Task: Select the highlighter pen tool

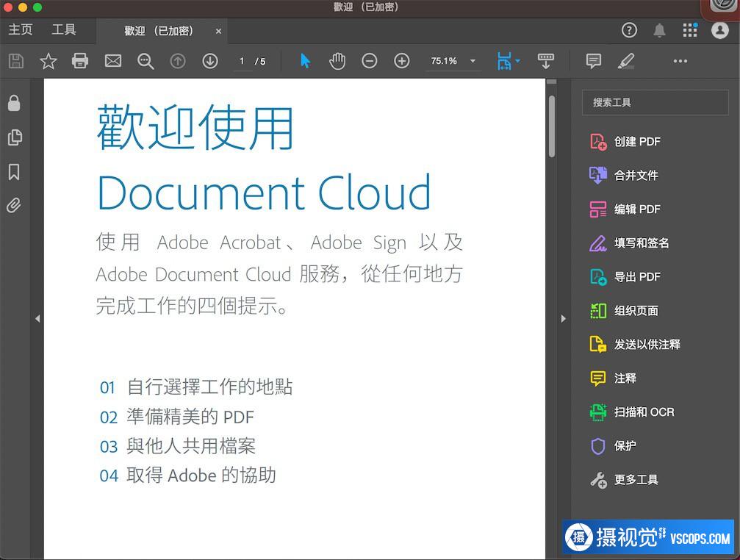Action: pos(626,61)
